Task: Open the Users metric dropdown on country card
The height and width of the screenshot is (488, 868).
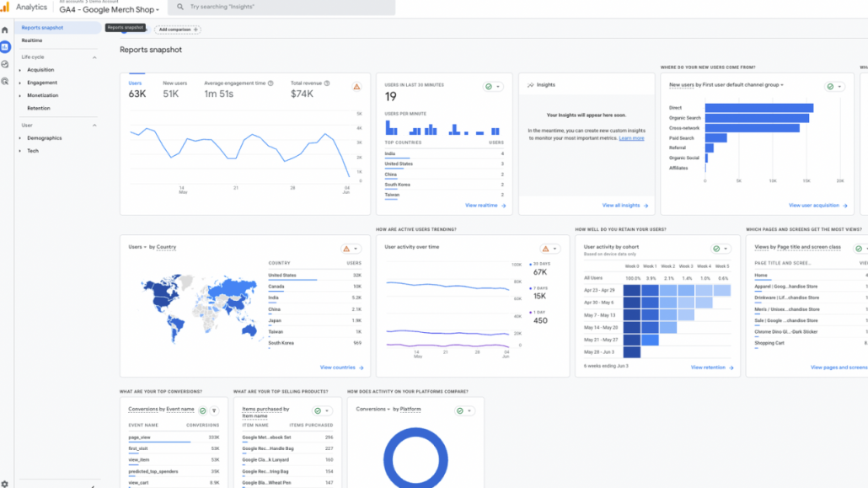Action: (x=137, y=247)
